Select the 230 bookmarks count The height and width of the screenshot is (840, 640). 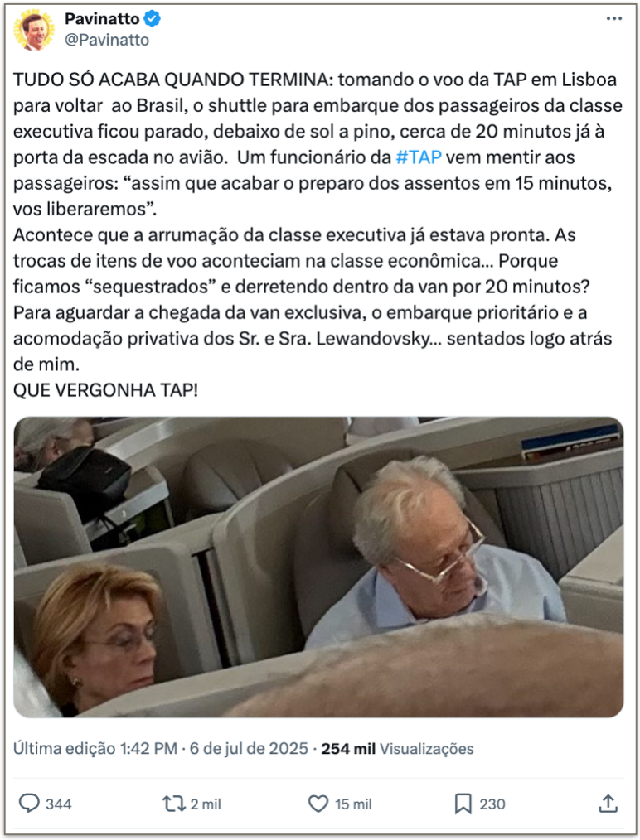(x=492, y=804)
